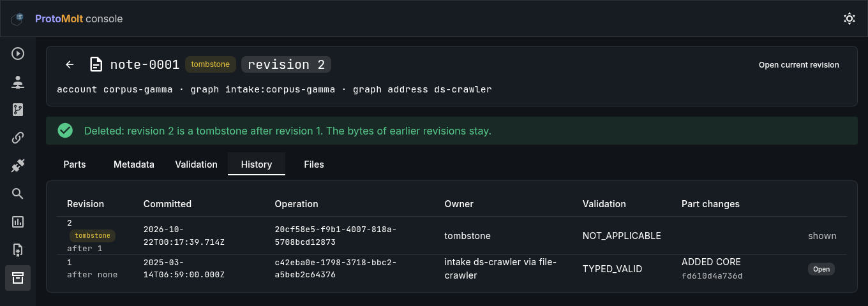The width and height of the screenshot is (868, 306).
Task: Click the document icon beside note-0001
Action: pos(96,64)
